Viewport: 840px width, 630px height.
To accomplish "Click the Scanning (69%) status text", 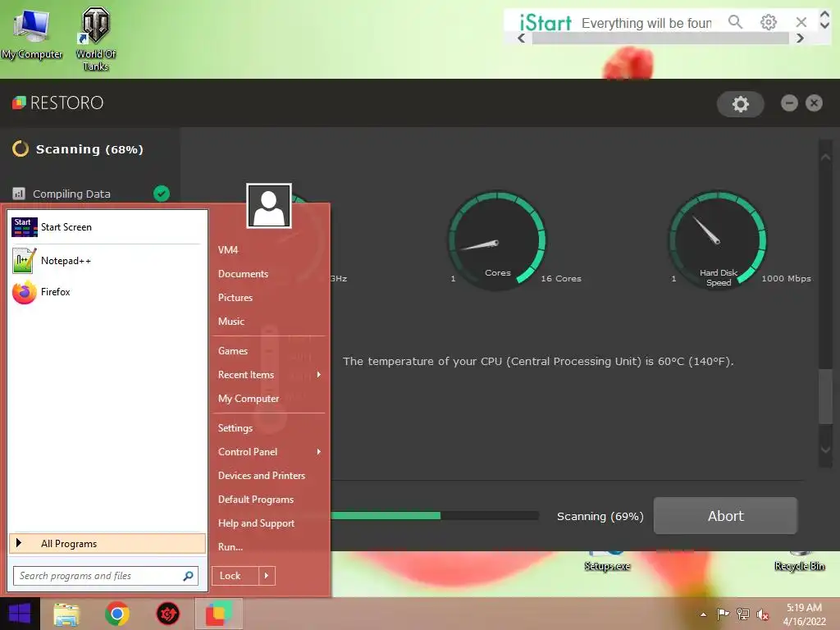I will click(600, 516).
